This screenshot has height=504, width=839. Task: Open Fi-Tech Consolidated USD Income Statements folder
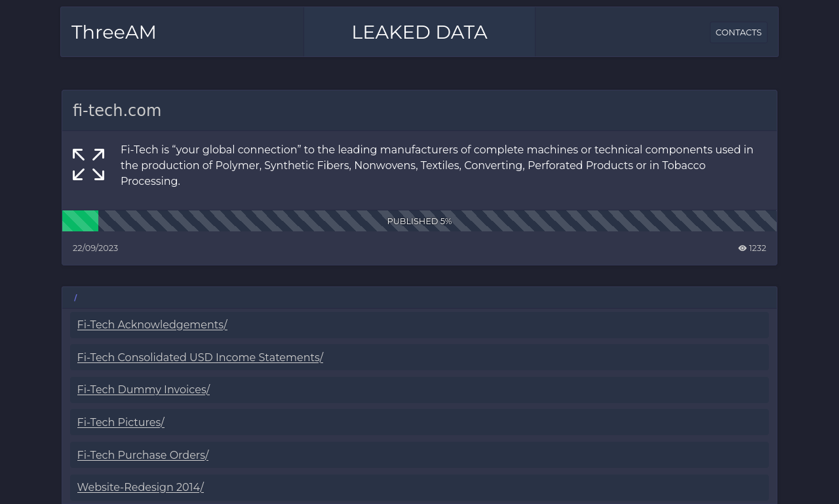click(200, 358)
